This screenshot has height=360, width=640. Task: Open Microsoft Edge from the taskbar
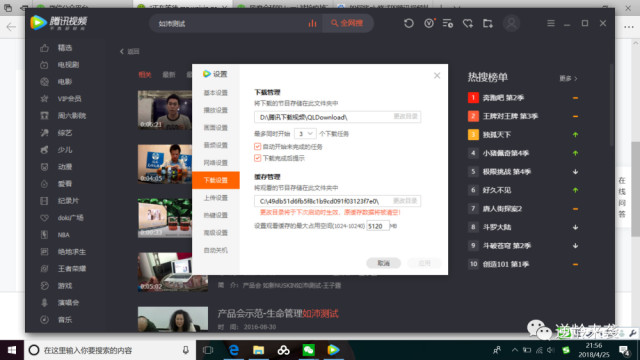coord(234,350)
